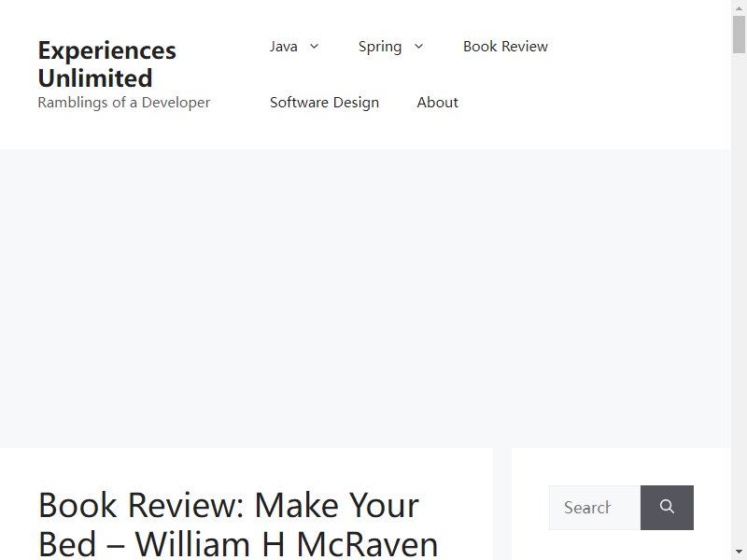This screenshot has width=747, height=560.
Task: Focus the Search input field
Action: click(595, 507)
